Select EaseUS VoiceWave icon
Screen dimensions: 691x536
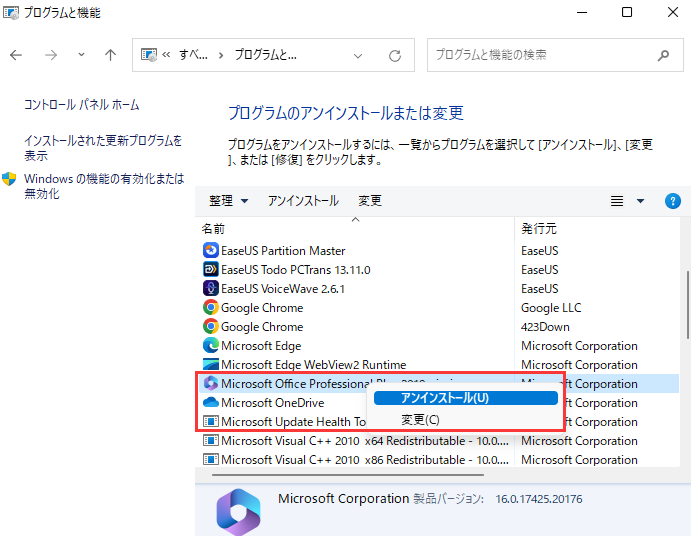pos(211,288)
